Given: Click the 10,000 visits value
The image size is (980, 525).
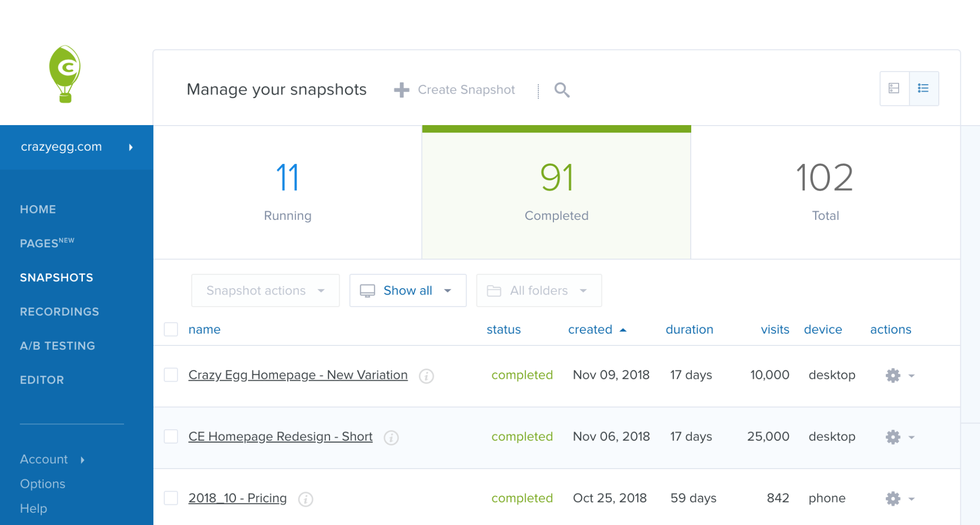Looking at the screenshot, I should (x=770, y=375).
